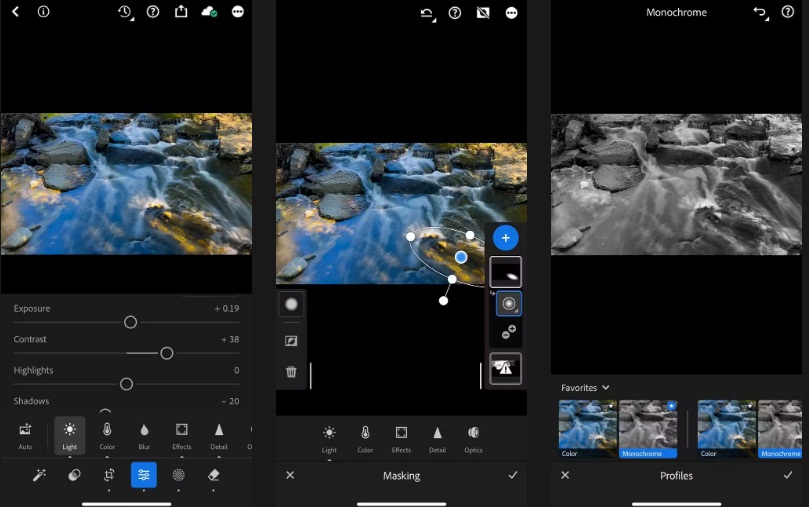The width and height of the screenshot is (809, 507).
Task: Open the three-dot more menu in editor
Action: [237, 12]
